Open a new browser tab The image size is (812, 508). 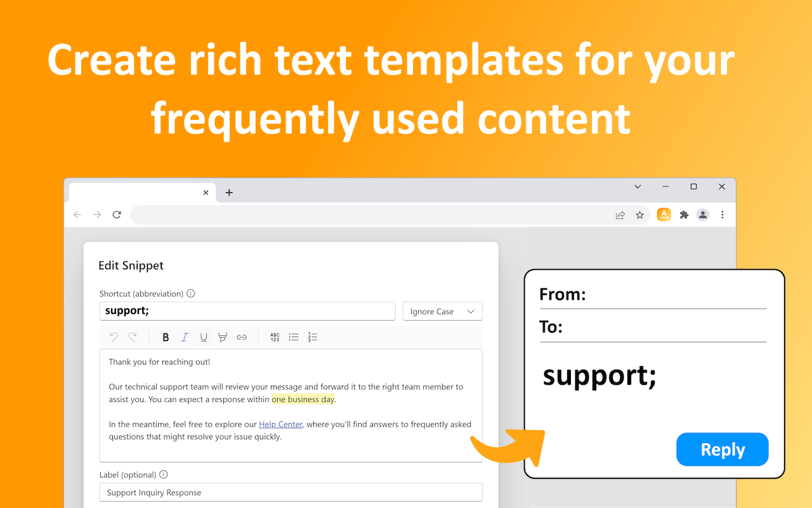229,192
